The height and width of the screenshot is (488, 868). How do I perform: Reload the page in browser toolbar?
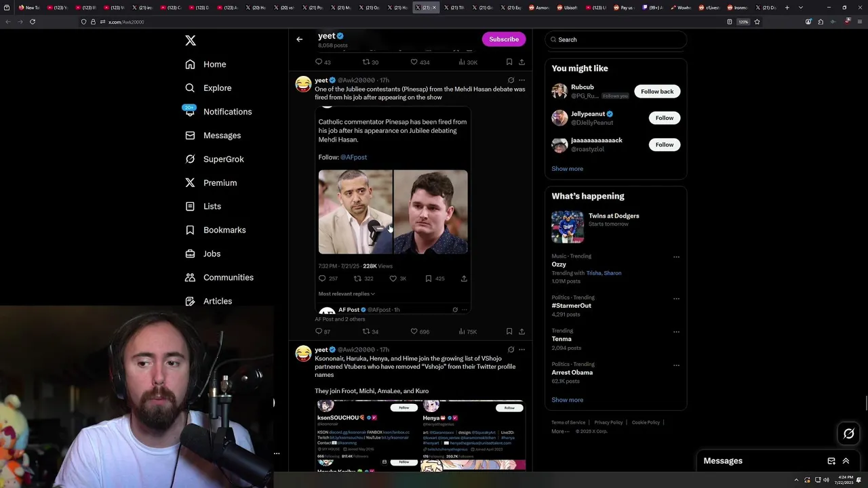[32, 22]
